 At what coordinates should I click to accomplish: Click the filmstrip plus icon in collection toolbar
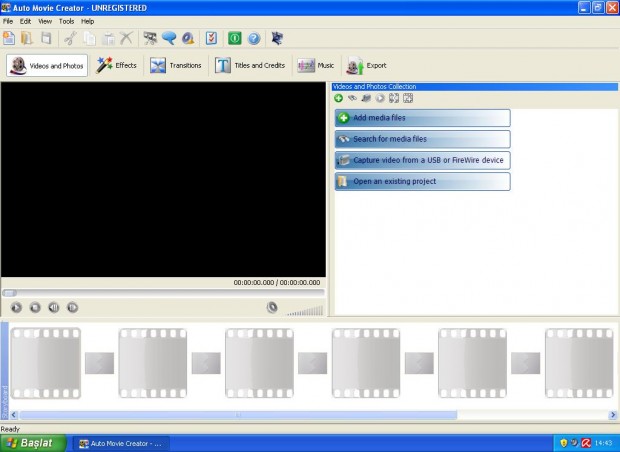(x=408, y=98)
